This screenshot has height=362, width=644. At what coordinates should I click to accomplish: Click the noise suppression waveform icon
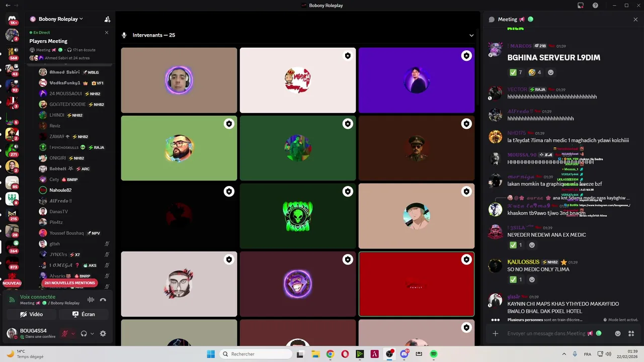click(x=91, y=300)
